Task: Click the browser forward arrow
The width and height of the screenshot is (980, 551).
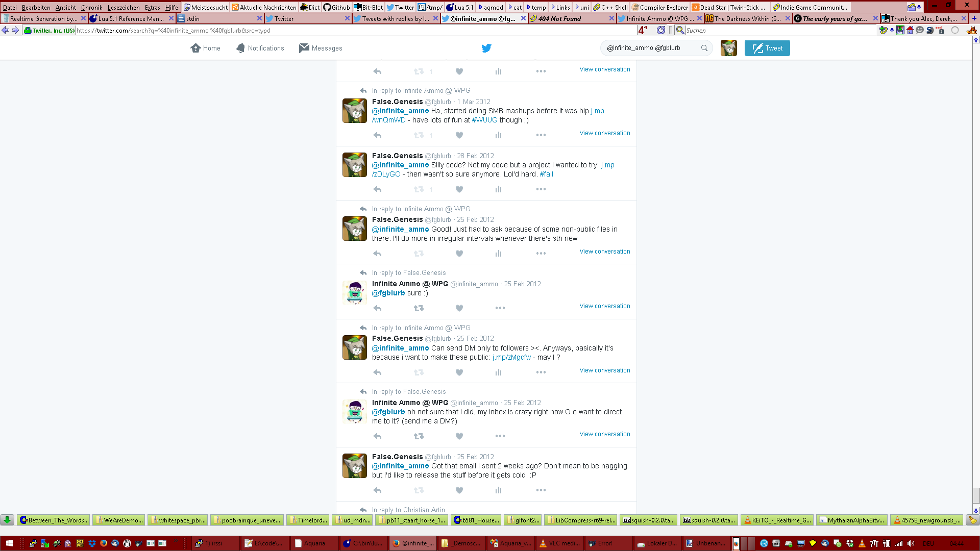Action: coord(15,30)
